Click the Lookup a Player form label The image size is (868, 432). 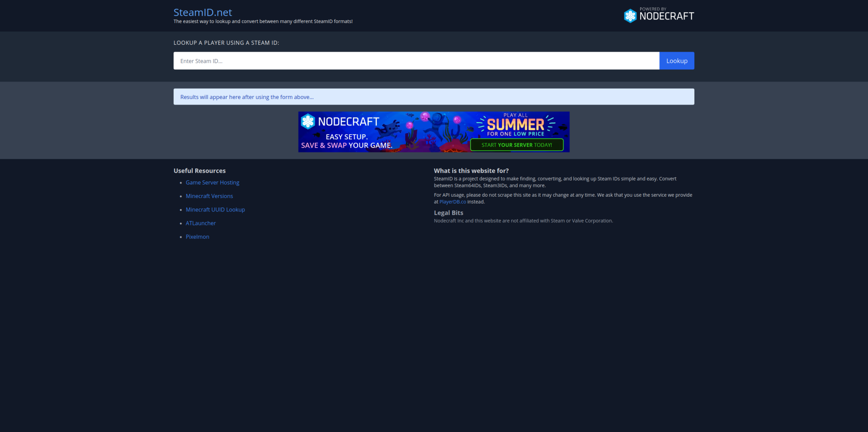(x=226, y=43)
